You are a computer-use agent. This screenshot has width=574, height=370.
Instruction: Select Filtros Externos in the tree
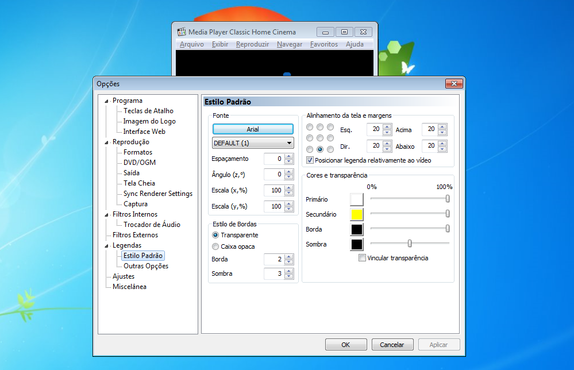click(135, 235)
